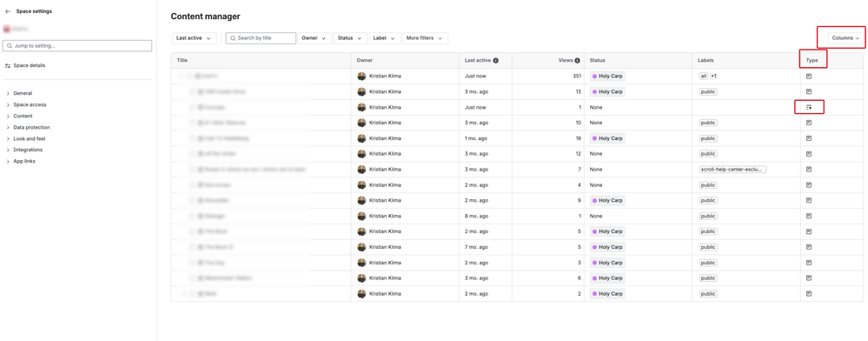Click the info icon next to Last active
Viewport: 868px width, 341px height.
(495, 60)
